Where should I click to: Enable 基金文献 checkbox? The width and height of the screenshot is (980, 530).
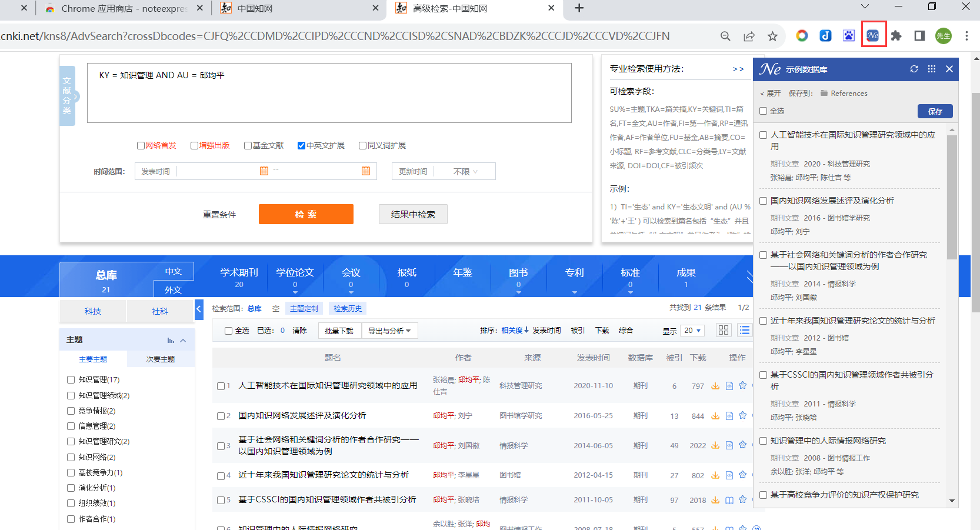coord(248,145)
